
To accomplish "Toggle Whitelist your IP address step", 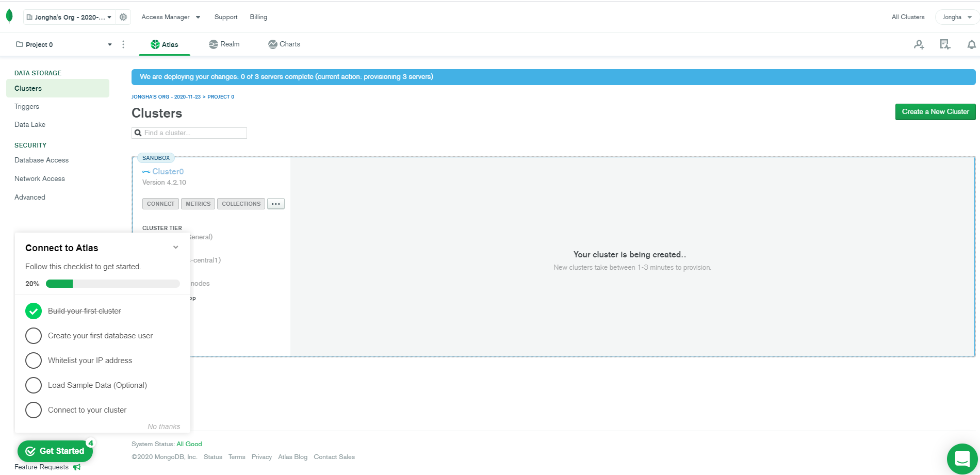I will [34, 361].
